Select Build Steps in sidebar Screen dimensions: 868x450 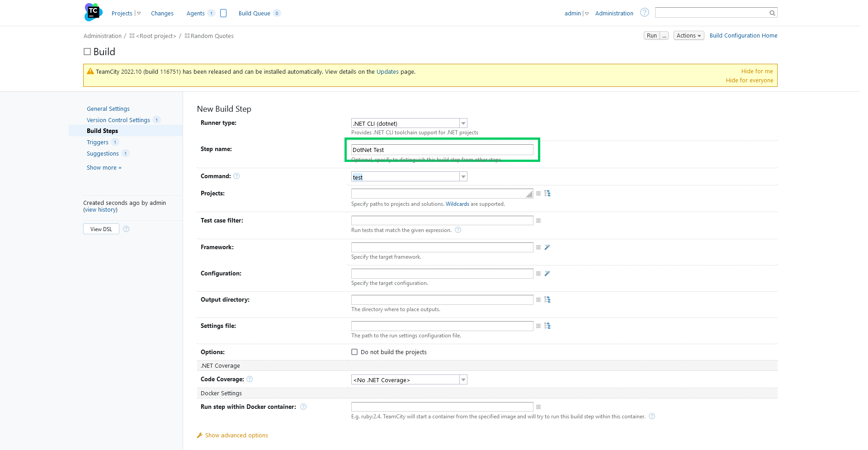click(x=102, y=131)
